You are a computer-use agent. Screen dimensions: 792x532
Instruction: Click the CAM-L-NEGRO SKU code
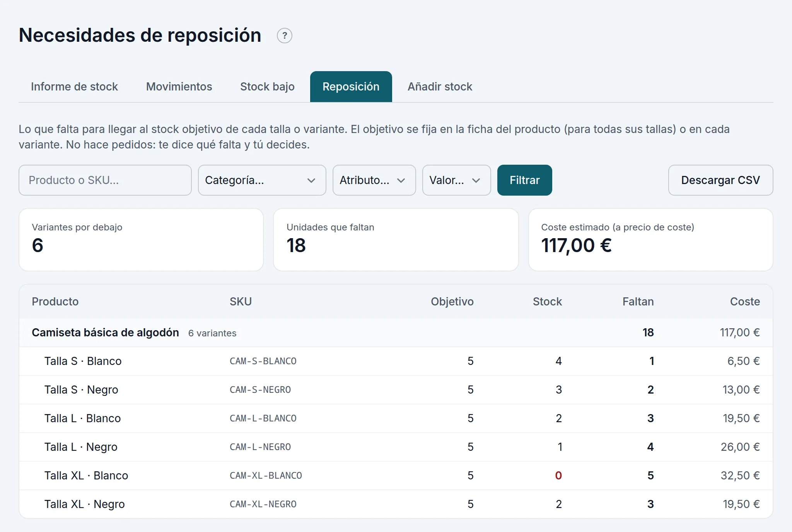[260, 447]
